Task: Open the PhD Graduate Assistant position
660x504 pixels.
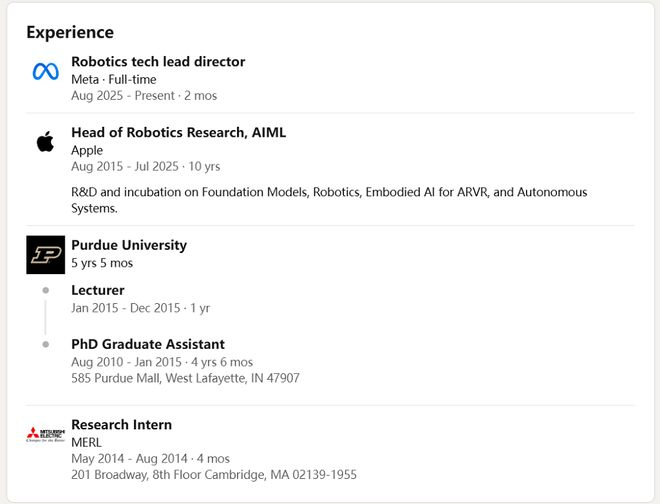Action: 148,344
